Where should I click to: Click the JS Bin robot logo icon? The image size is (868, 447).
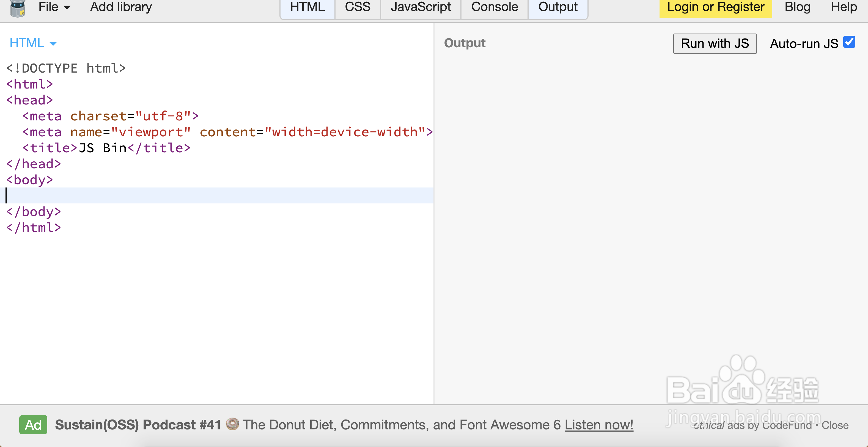[x=18, y=8]
